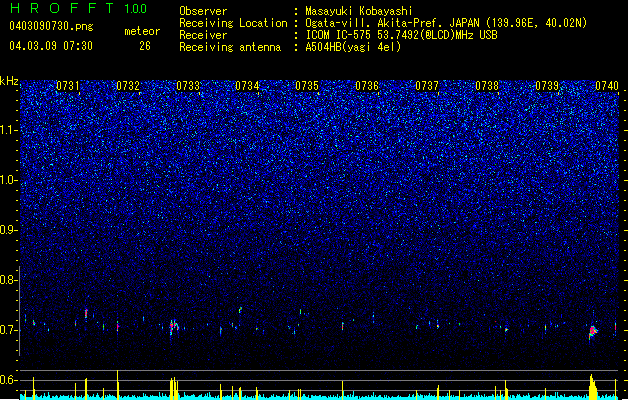The width and height of the screenshot is (629, 400).
Task: Click the kHz axis unit label
Action: 9,81
